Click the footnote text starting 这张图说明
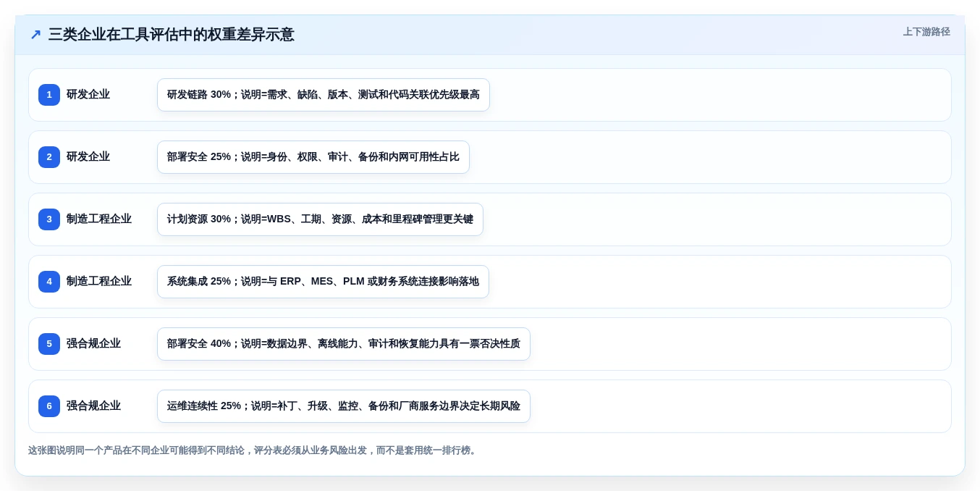This screenshot has height=491, width=980. [x=253, y=450]
